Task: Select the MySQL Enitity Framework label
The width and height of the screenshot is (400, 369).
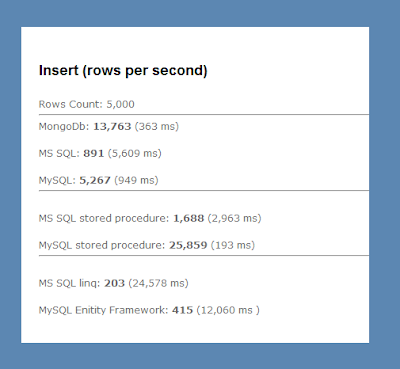Action: click(x=104, y=310)
